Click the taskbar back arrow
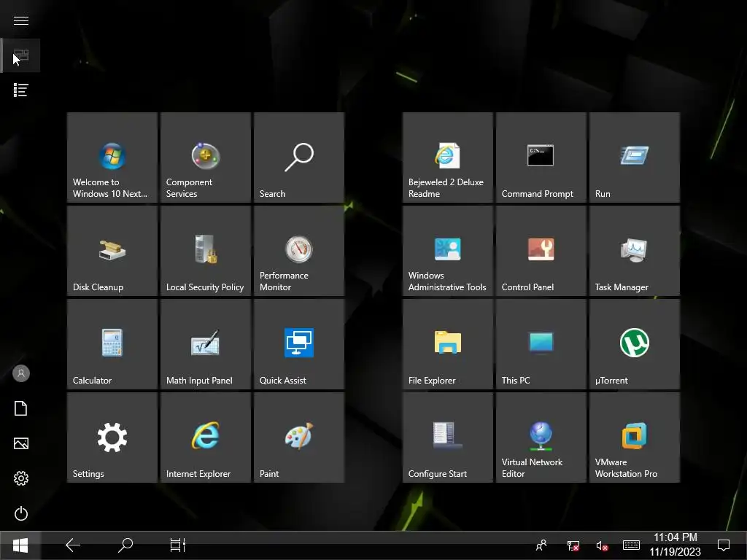 point(73,545)
